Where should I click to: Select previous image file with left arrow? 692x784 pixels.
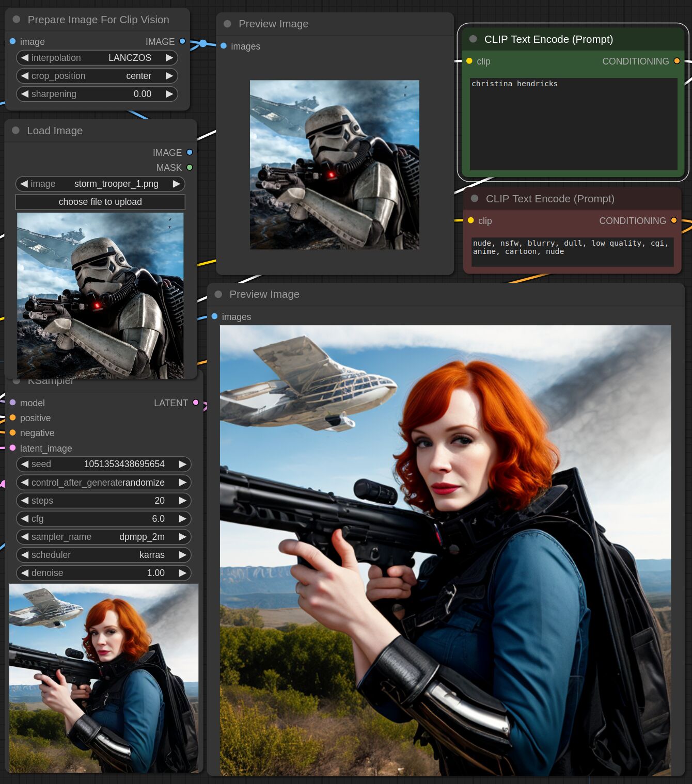[24, 184]
